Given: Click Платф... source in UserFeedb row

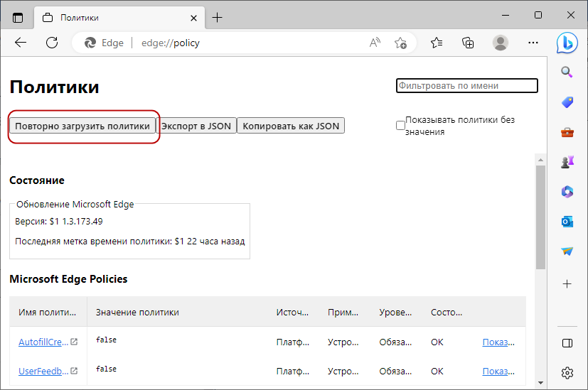Looking at the screenshot, I should pos(292,372).
